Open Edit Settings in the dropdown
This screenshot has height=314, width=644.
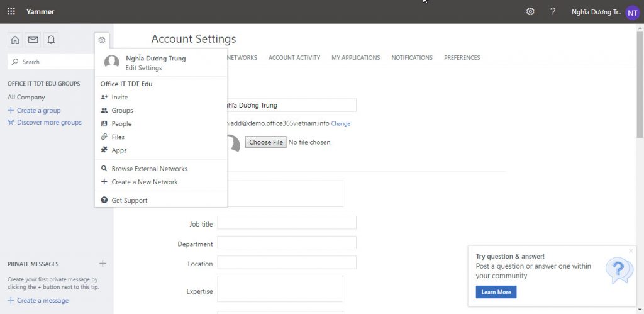[x=144, y=68]
